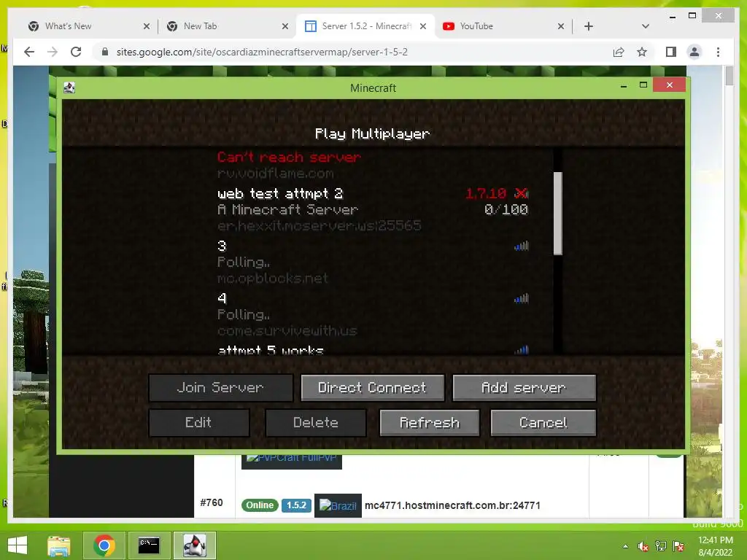This screenshot has width=747, height=560.
Task: Click the Minecraft server list scrollbar thumb
Action: coord(558,214)
